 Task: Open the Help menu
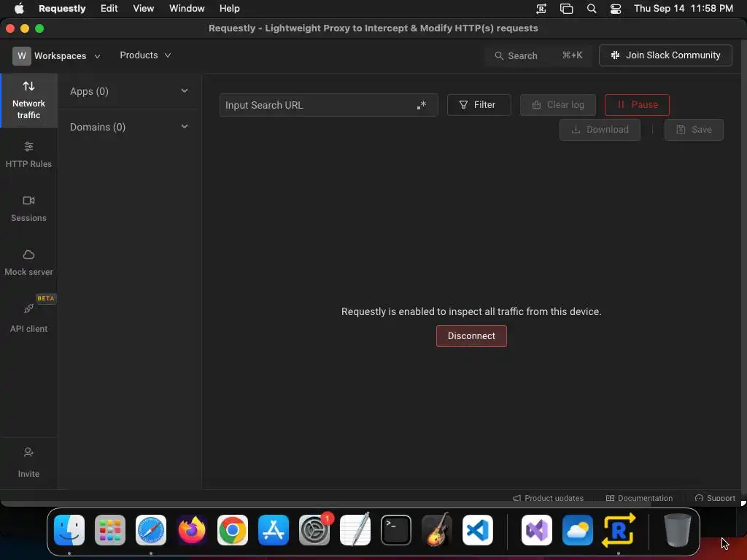[230, 9]
